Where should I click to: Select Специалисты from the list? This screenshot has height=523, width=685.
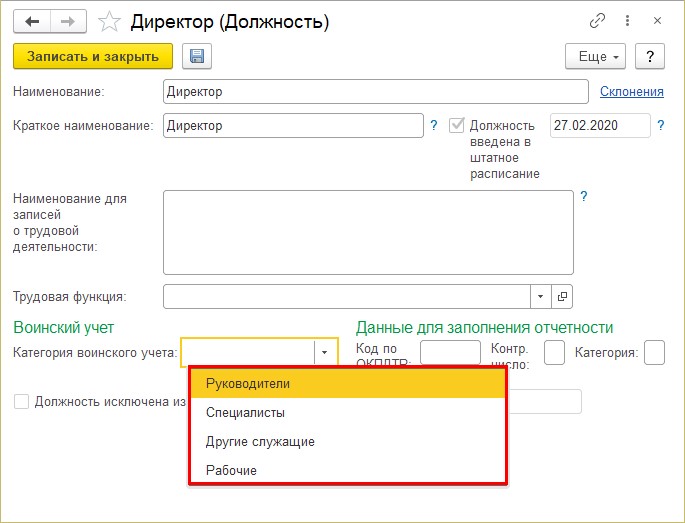point(348,412)
